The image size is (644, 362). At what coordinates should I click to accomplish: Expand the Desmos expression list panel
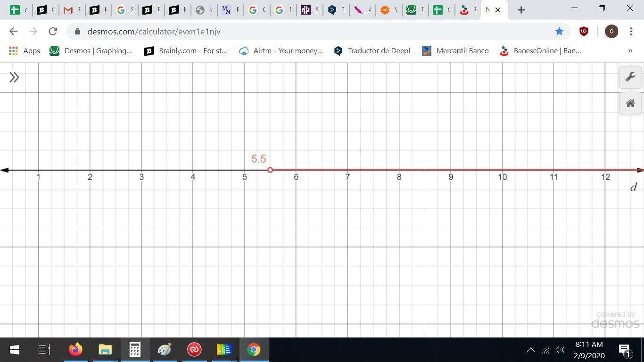(x=14, y=77)
